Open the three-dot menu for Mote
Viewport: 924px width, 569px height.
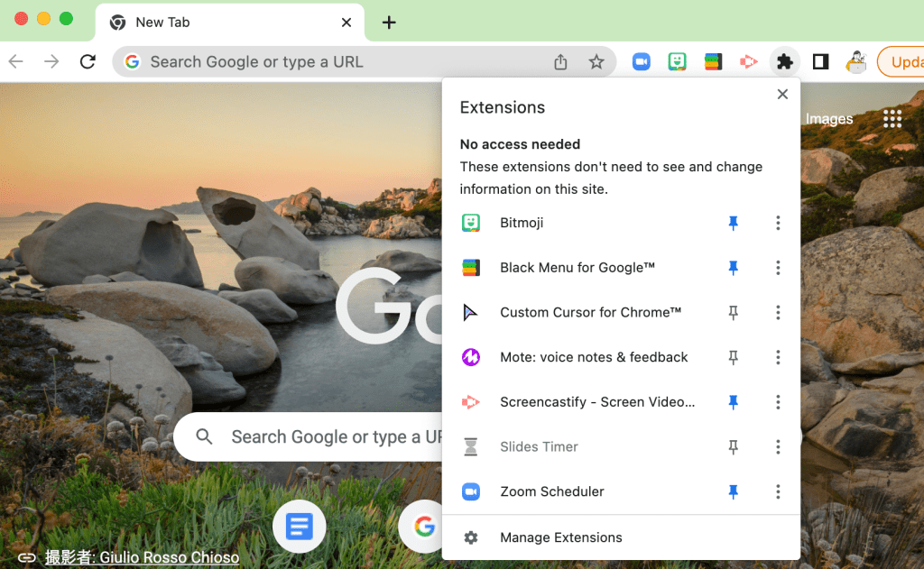778,357
